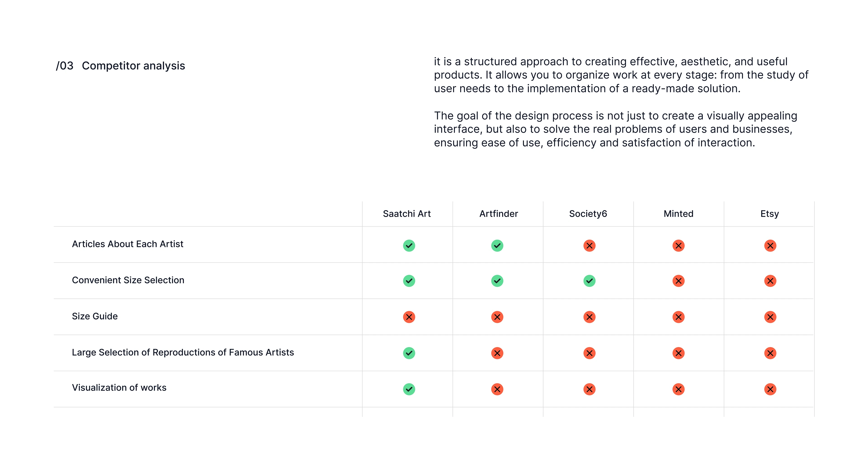This screenshot has height=471, width=868.
Task: Click Saatchi Art's green check for Large Selection of Reproductions
Action: [x=409, y=353]
